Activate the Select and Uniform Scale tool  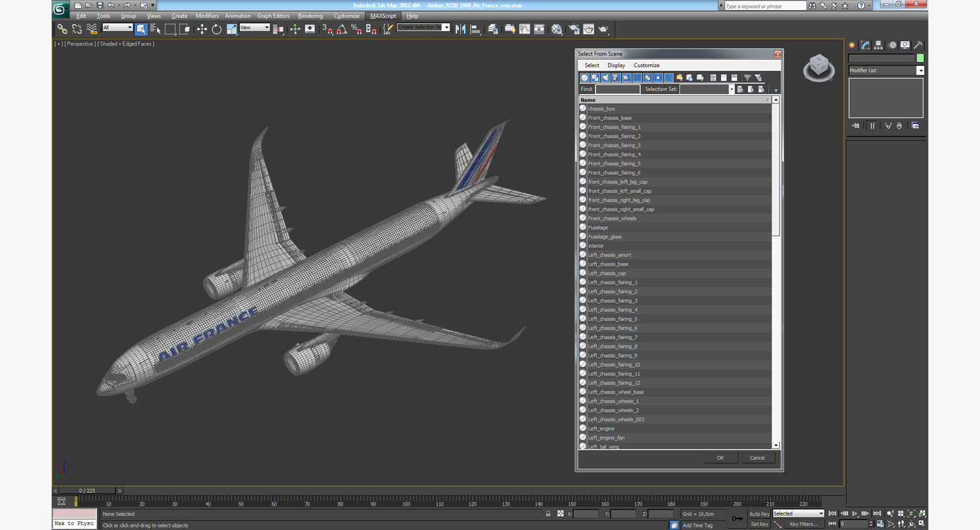(x=231, y=28)
